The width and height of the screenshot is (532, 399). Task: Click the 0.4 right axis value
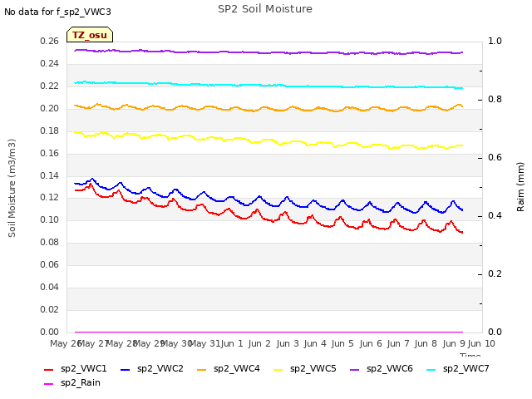click(495, 216)
